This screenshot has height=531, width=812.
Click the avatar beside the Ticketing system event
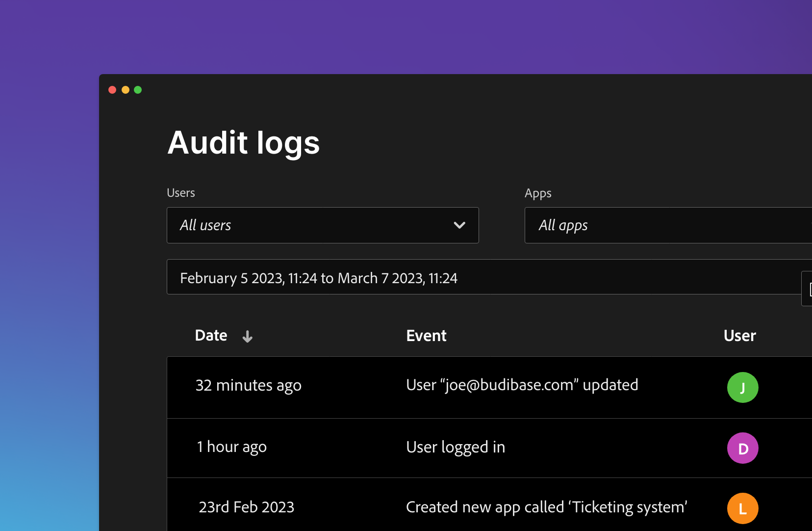click(x=742, y=508)
